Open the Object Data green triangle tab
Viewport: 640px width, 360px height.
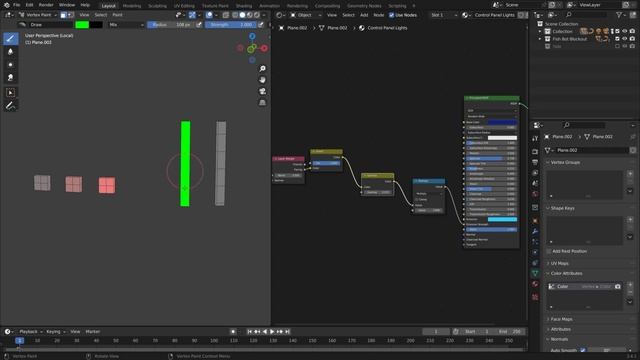(535, 273)
